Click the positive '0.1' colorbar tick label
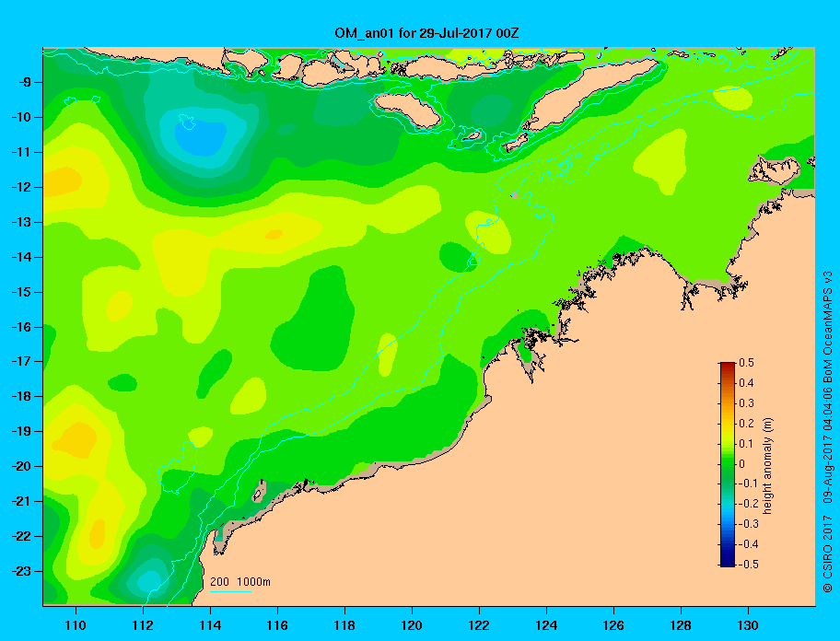 [746, 444]
